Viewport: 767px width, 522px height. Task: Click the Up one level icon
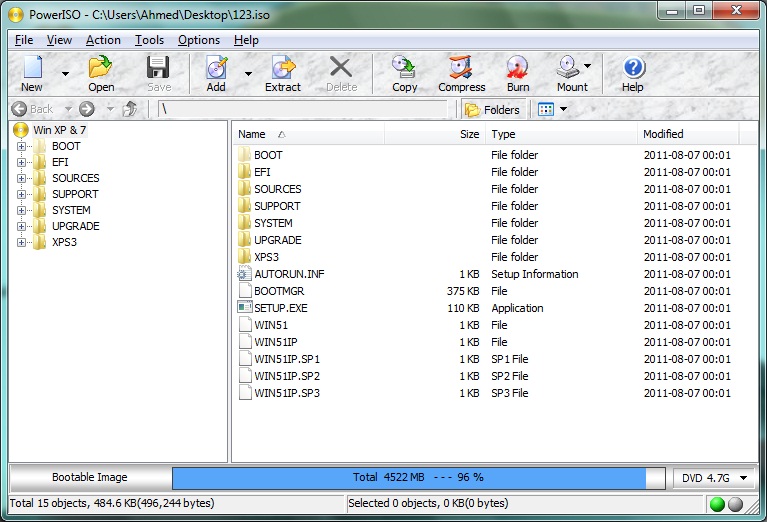click(x=130, y=109)
